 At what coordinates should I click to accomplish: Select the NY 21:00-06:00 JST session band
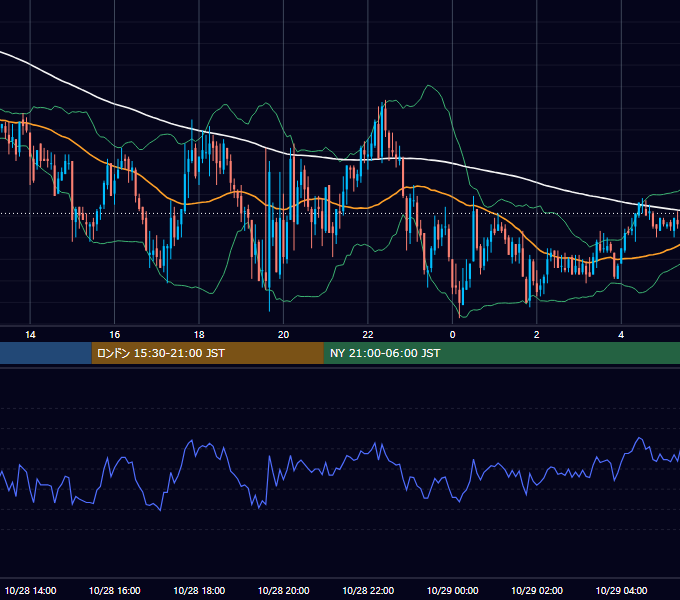(x=502, y=353)
